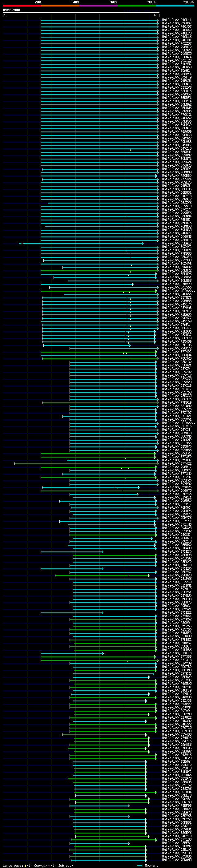Open the UniRef100_A7M919 hit

coord(177,403)
